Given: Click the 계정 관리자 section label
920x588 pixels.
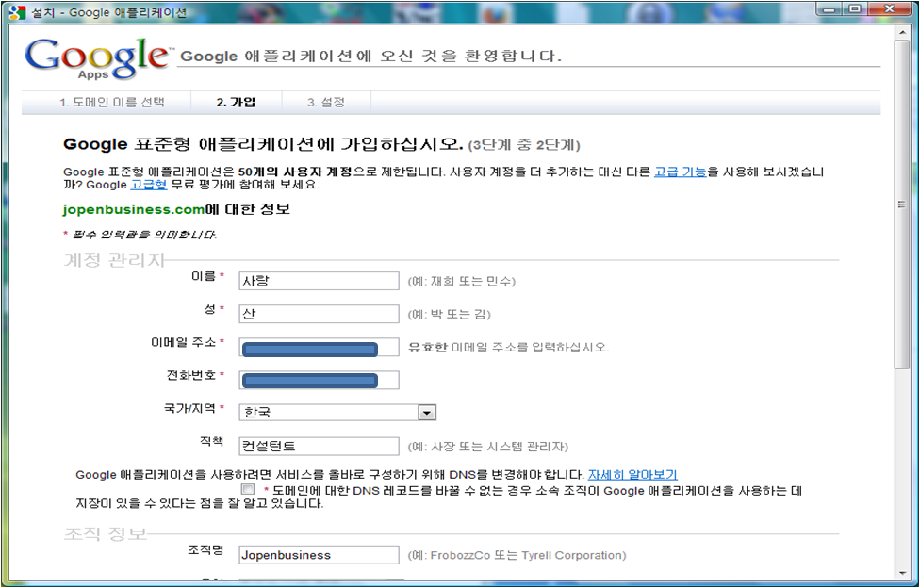Looking at the screenshot, I should (114, 260).
